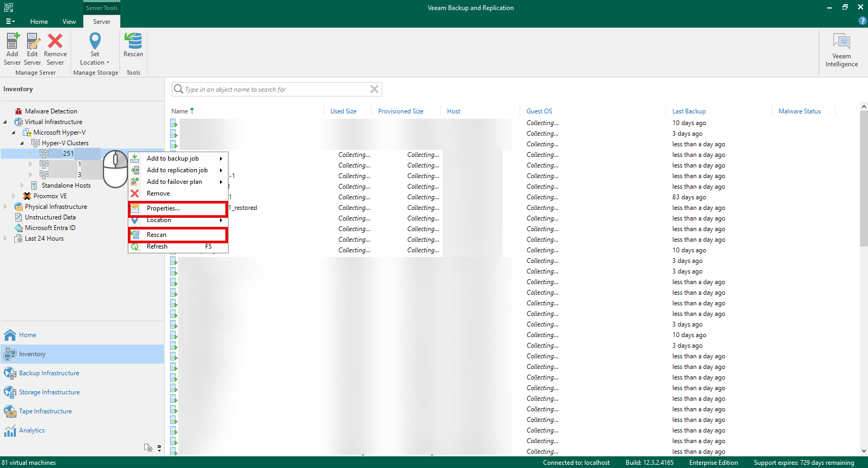The height and width of the screenshot is (468, 868).
Task: Expand the Physical Infrastructure node
Action: click(x=5, y=207)
